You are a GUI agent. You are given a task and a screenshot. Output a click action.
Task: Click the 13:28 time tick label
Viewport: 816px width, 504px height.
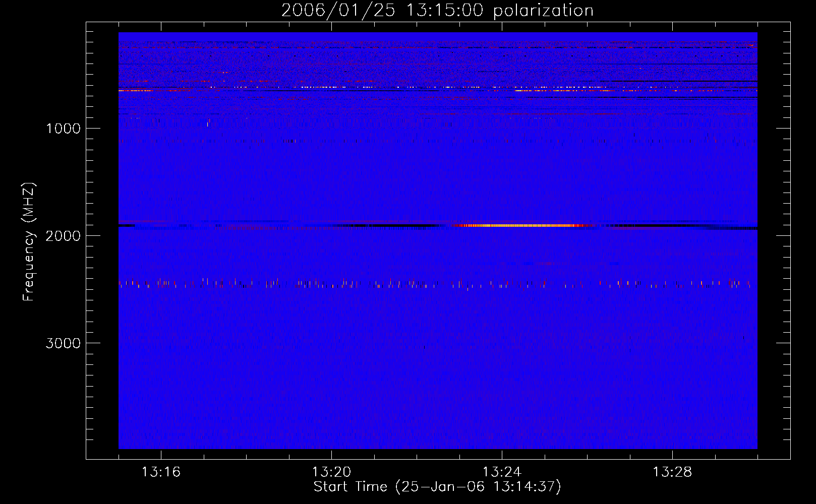672,472
